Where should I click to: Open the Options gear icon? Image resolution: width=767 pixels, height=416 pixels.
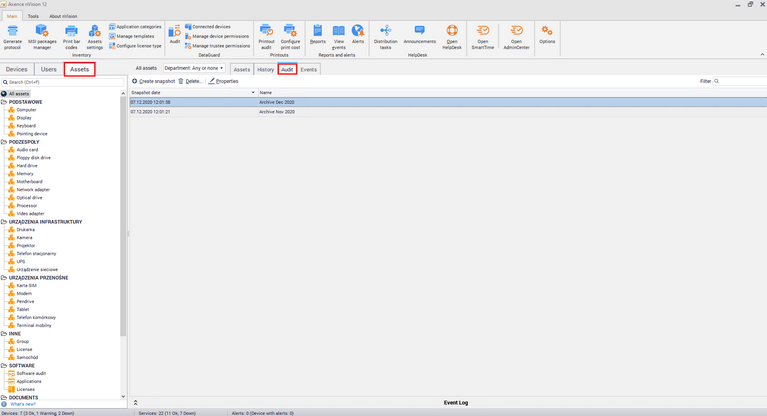547,35
